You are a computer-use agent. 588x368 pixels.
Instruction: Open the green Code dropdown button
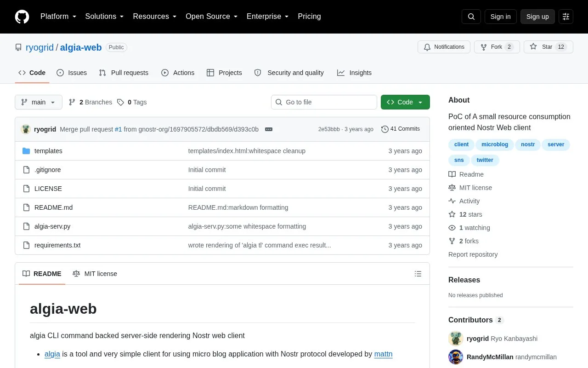[x=405, y=102]
